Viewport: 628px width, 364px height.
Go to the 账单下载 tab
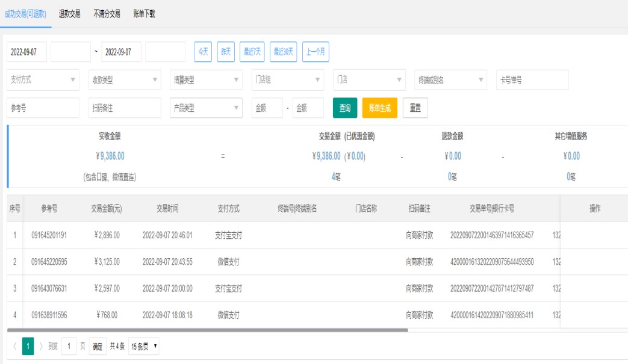pos(145,14)
